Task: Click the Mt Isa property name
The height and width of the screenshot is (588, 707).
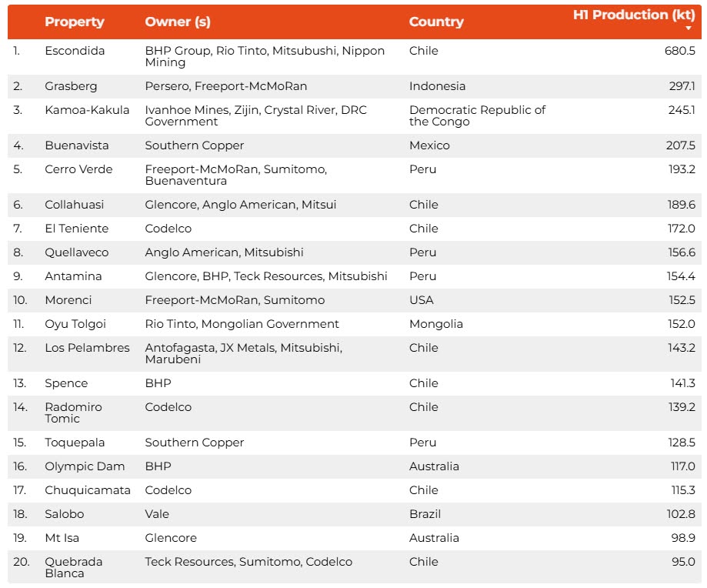Action: [x=62, y=538]
